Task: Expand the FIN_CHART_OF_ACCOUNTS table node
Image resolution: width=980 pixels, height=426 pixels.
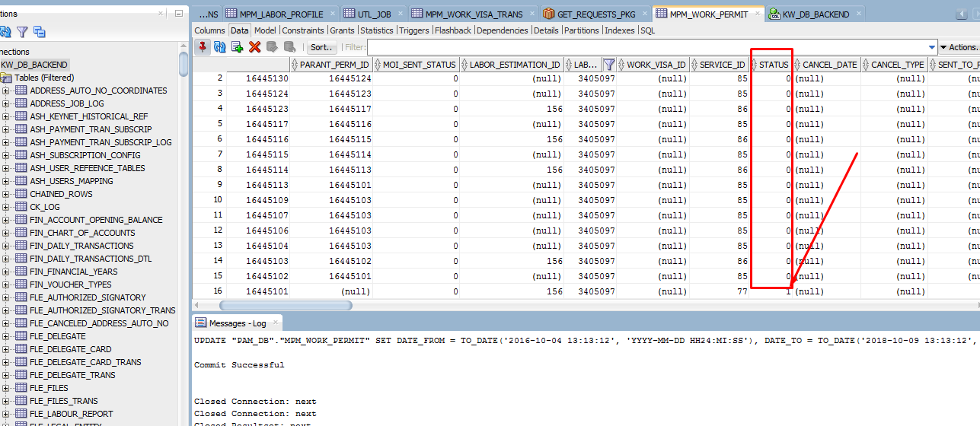Action: [6, 233]
